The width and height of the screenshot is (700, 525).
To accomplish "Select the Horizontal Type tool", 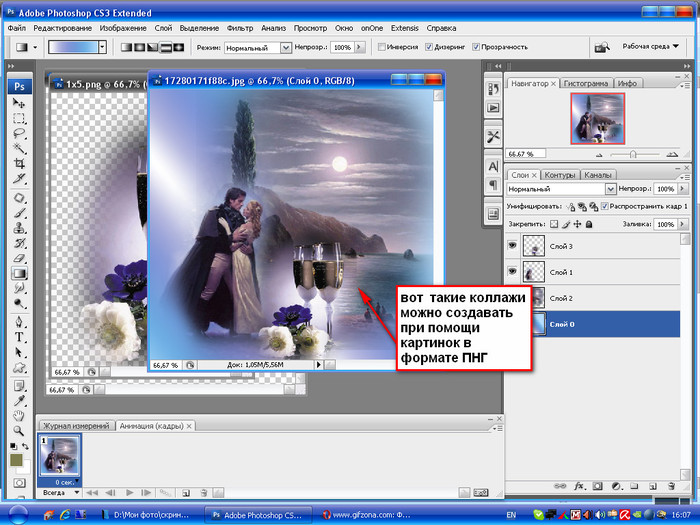I will (19, 337).
